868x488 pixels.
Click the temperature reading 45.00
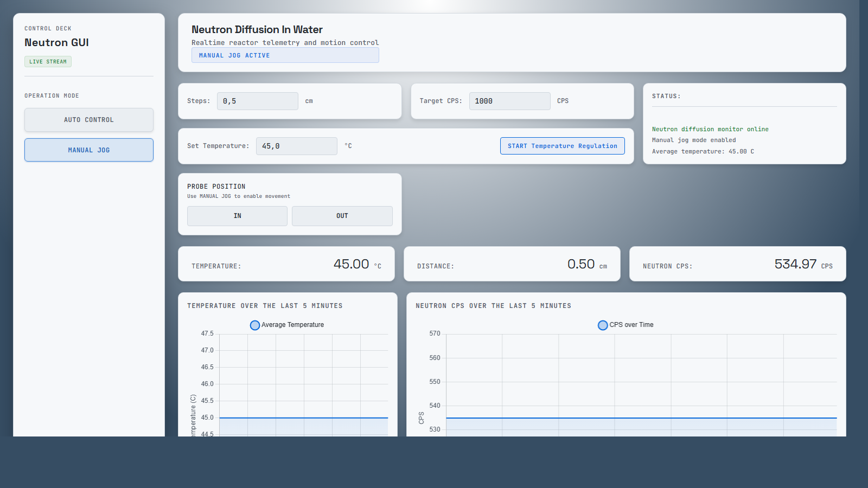pyautogui.click(x=351, y=264)
